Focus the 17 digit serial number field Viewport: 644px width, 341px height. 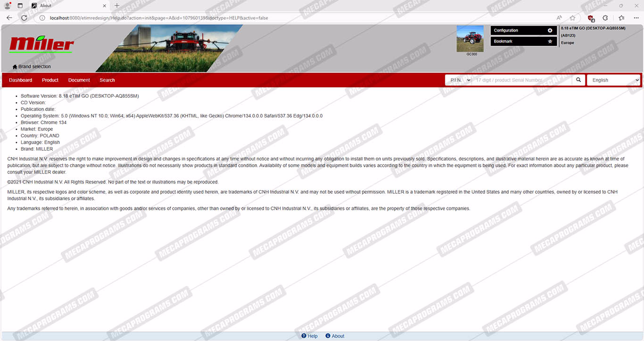tap(522, 80)
